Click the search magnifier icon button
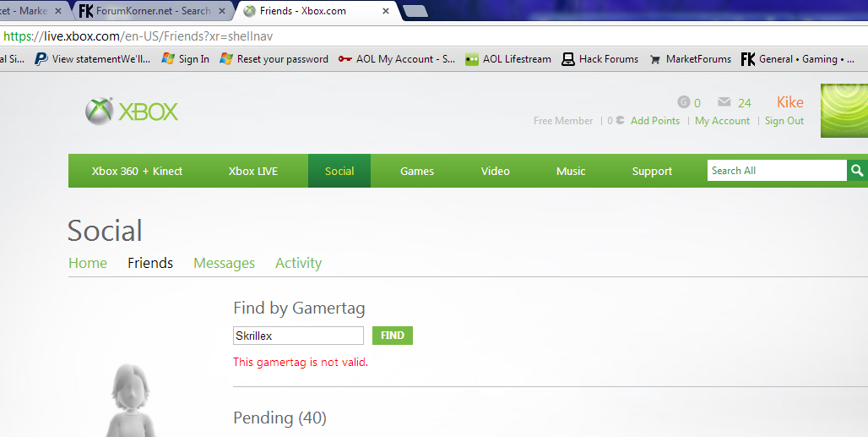This screenshot has width=868, height=437. click(x=857, y=171)
